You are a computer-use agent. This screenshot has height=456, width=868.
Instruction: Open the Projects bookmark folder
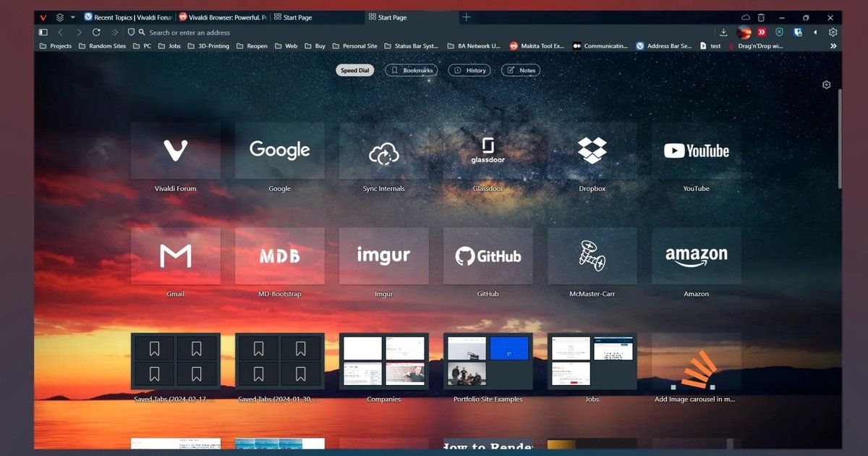[x=55, y=46]
